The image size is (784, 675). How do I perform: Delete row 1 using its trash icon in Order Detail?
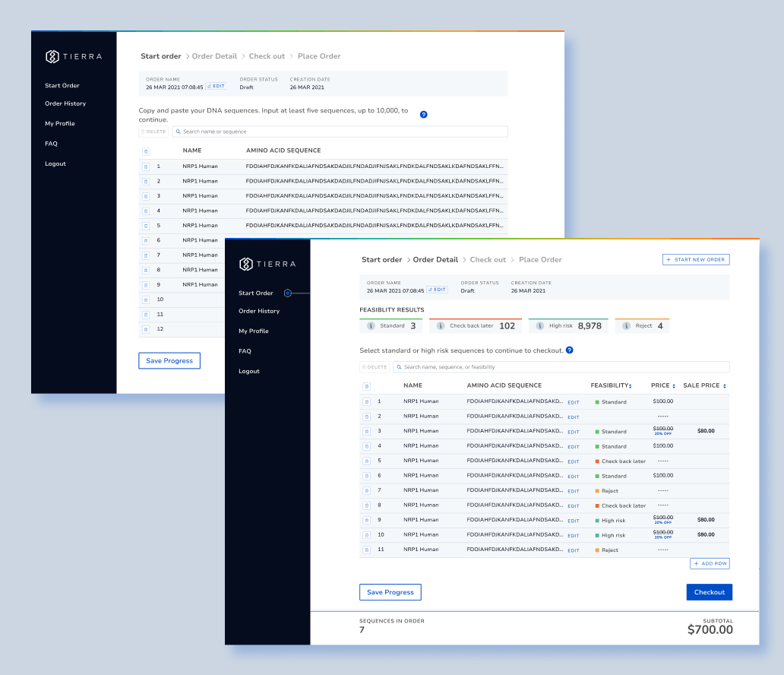366,402
